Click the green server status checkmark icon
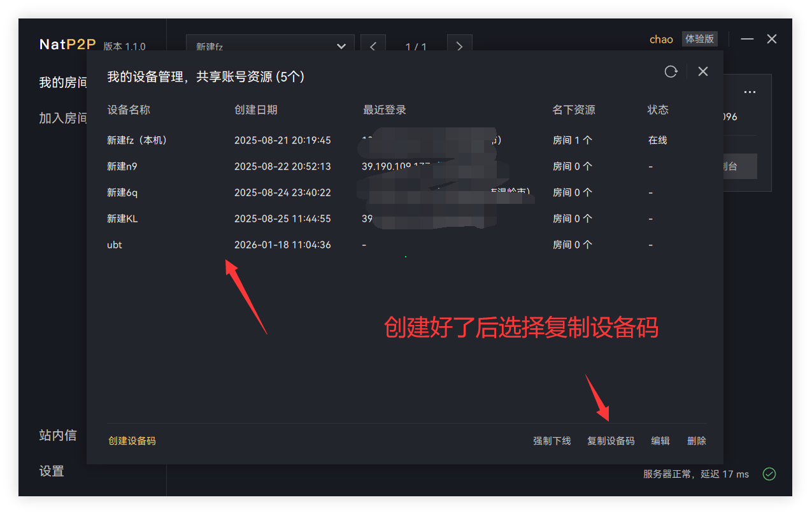This screenshot has width=812, height=516. click(x=769, y=474)
